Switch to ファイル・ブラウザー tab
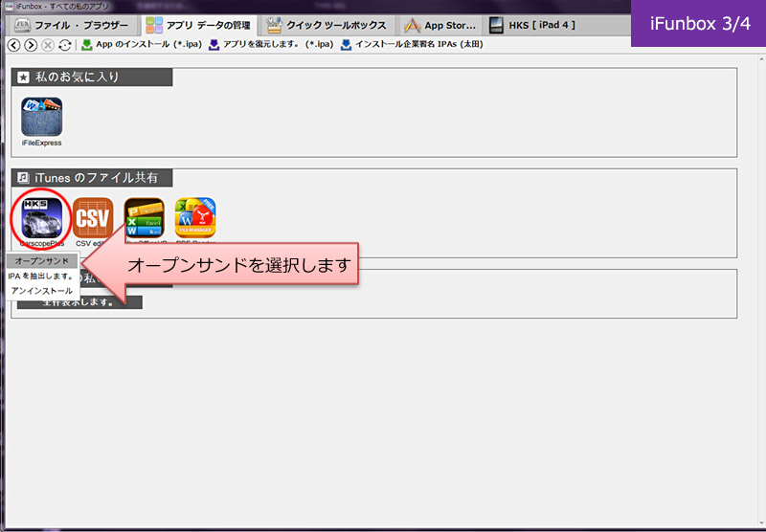The width and height of the screenshot is (766, 532). click(71, 25)
